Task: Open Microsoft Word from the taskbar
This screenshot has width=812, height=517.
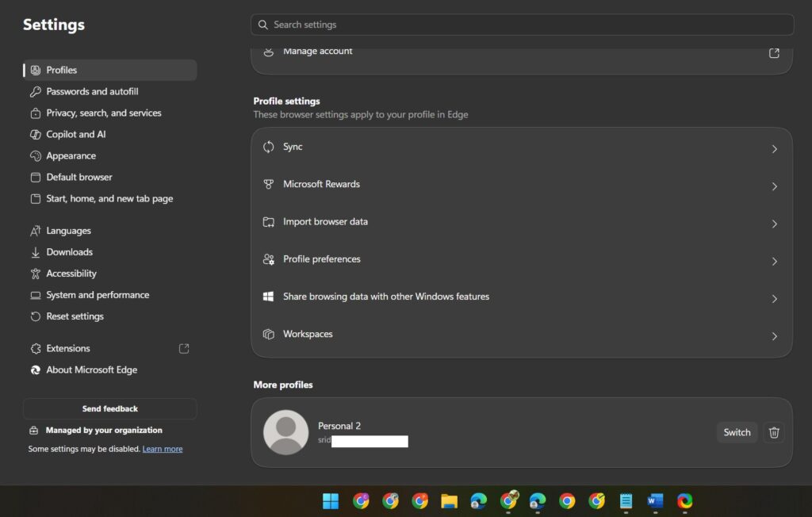Action: 655,501
